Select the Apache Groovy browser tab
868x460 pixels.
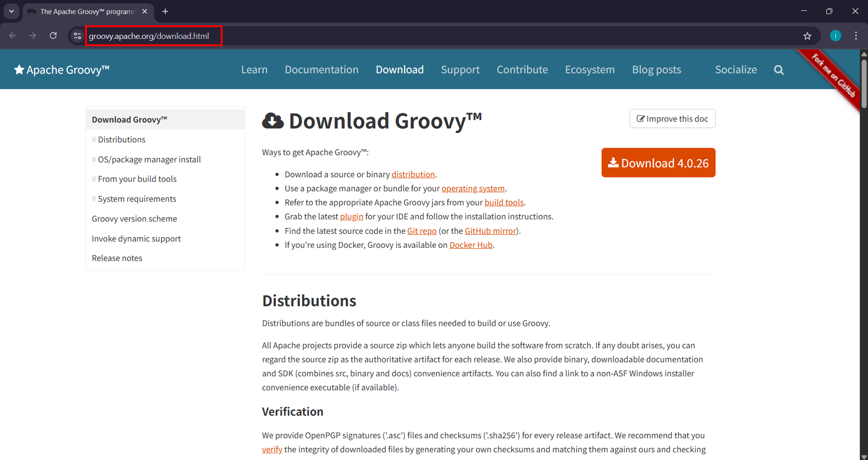[x=88, y=11]
